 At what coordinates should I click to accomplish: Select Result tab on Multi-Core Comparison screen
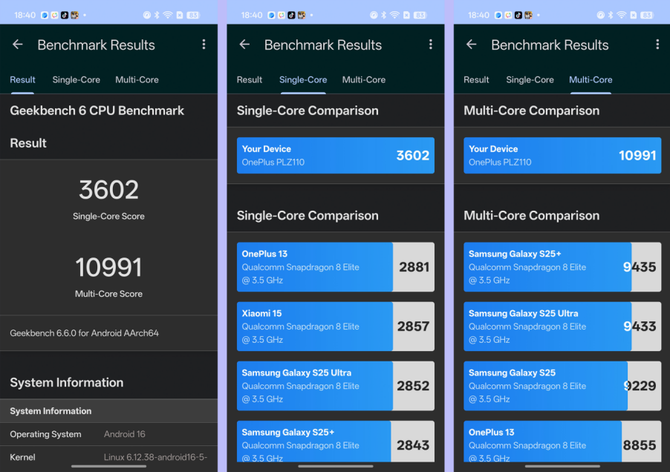(477, 80)
